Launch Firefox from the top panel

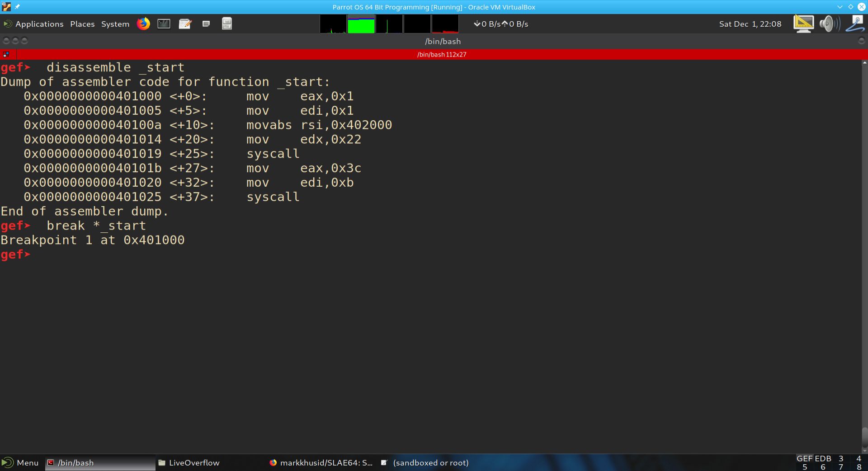point(143,24)
